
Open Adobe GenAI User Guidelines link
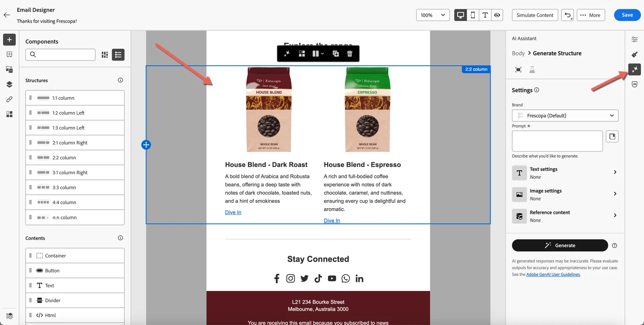[553, 275]
